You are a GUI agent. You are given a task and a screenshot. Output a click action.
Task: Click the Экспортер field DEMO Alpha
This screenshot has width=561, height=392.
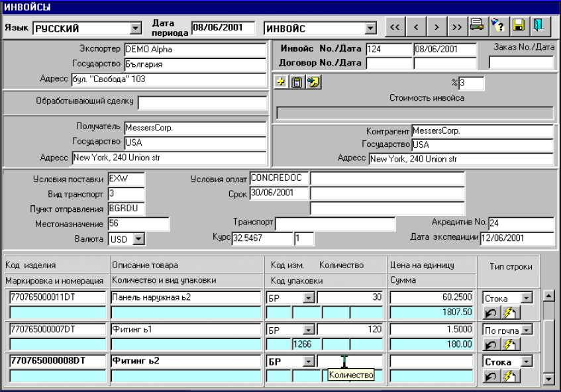click(195, 50)
